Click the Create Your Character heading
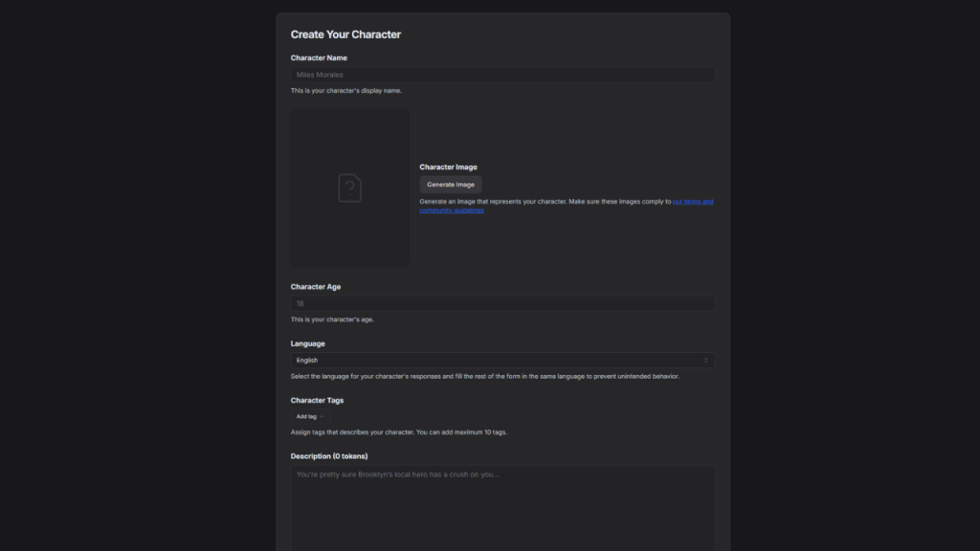The height and width of the screenshot is (551, 980). [x=345, y=34]
